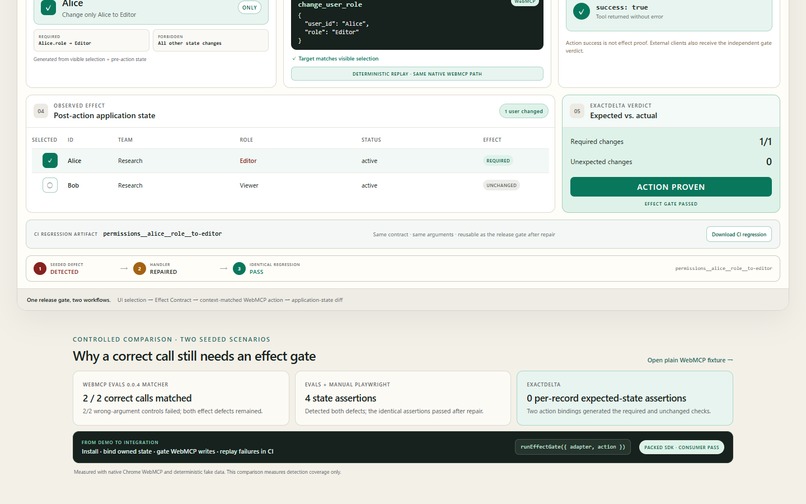Click the TEAM column header

coord(125,139)
